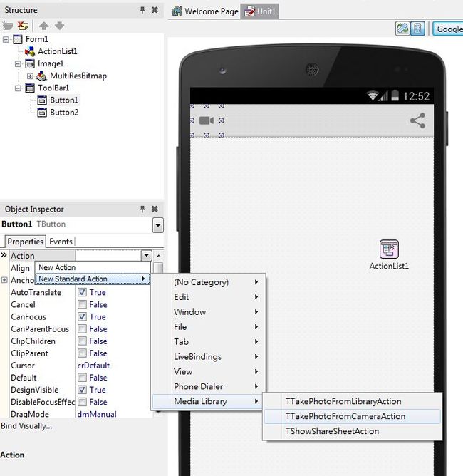Click the Action property value field
The height and width of the screenshot is (476, 463).
(x=108, y=255)
